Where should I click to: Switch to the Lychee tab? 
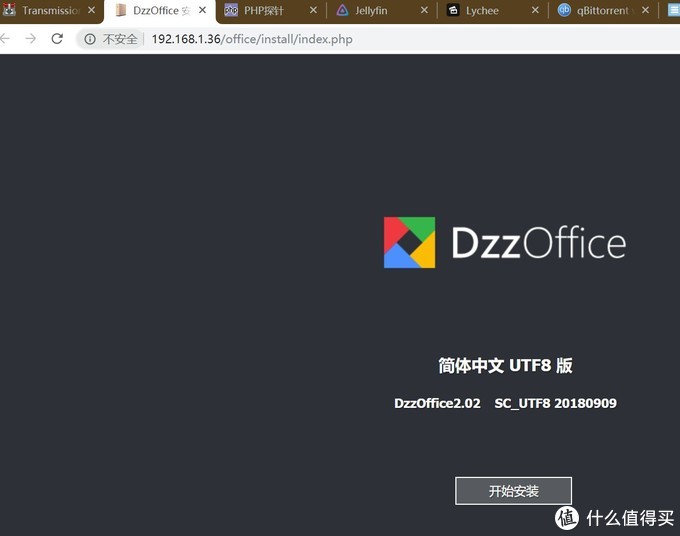[492, 10]
